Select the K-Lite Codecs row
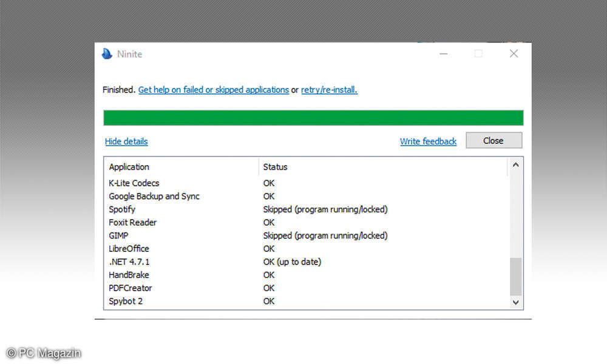 point(134,183)
